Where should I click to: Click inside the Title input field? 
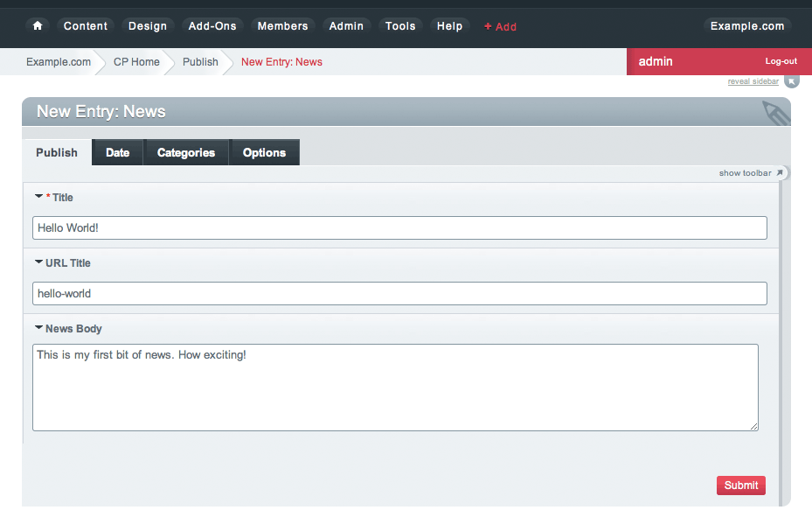tap(399, 227)
